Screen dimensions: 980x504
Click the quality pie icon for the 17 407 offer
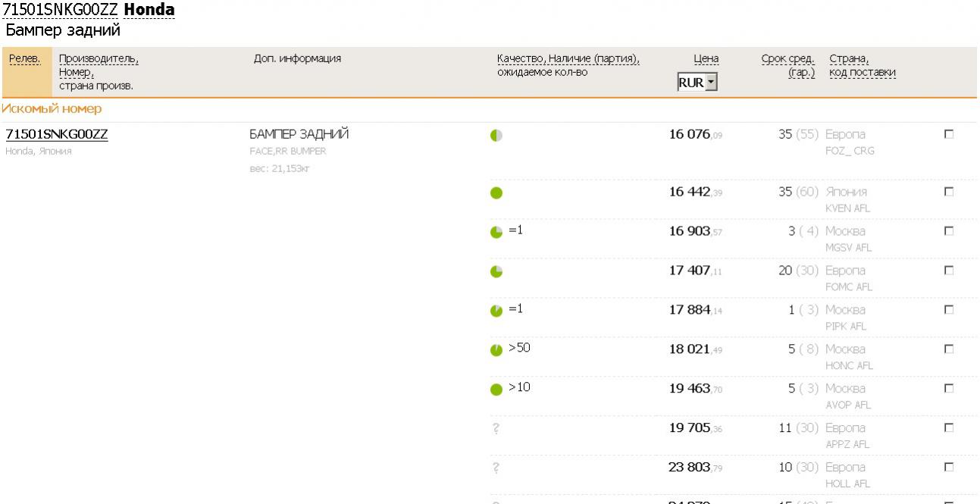coord(496,271)
